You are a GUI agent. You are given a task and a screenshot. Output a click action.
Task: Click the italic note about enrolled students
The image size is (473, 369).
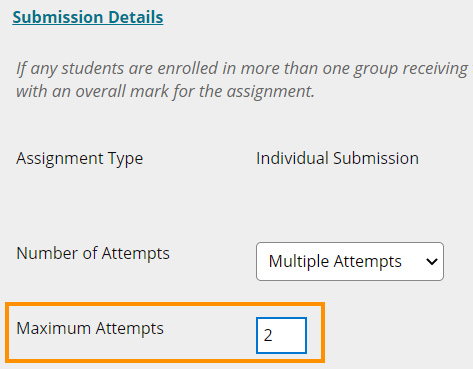[x=242, y=79]
